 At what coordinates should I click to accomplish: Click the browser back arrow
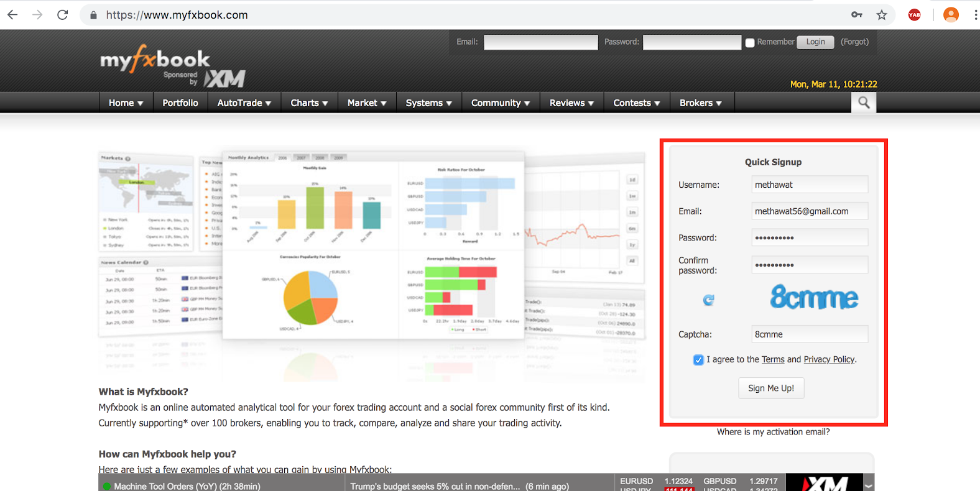pyautogui.click(x=12, y=14)
